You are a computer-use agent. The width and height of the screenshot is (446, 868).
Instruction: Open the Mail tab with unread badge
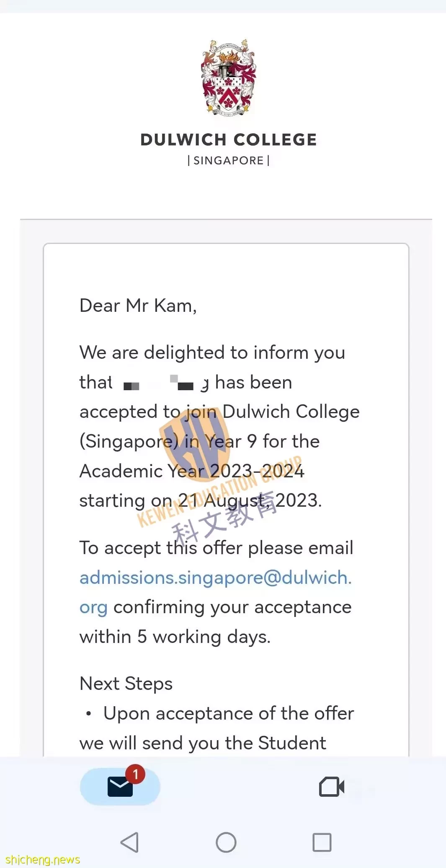point(120,786)
